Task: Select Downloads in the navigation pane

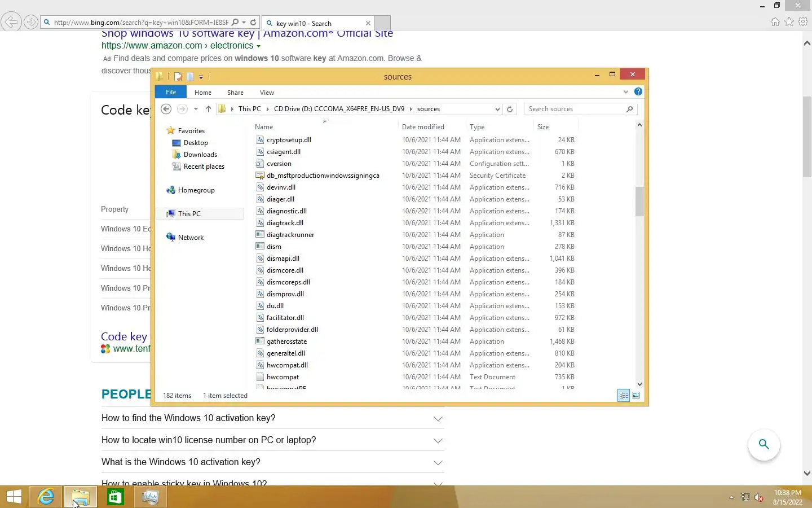Action: 200,155
